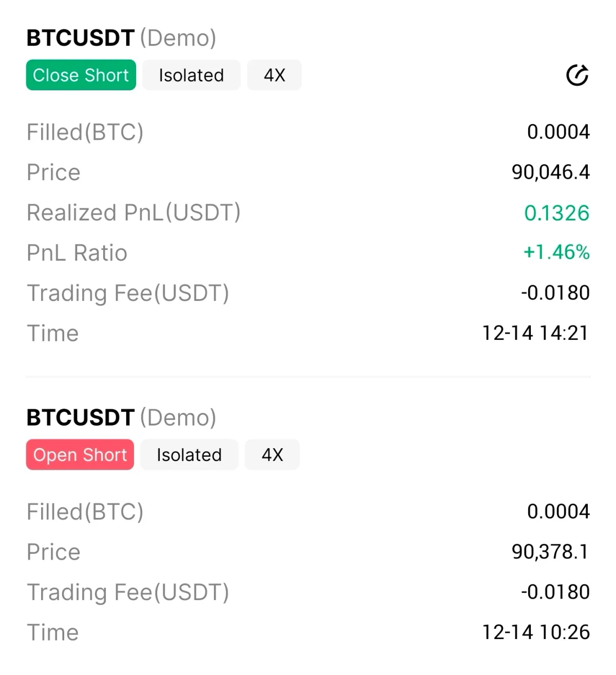This screenshot has height=675, width=616.
Task: Click Filled(BTC) amount in Open Short order
Action: pos(558,512)
